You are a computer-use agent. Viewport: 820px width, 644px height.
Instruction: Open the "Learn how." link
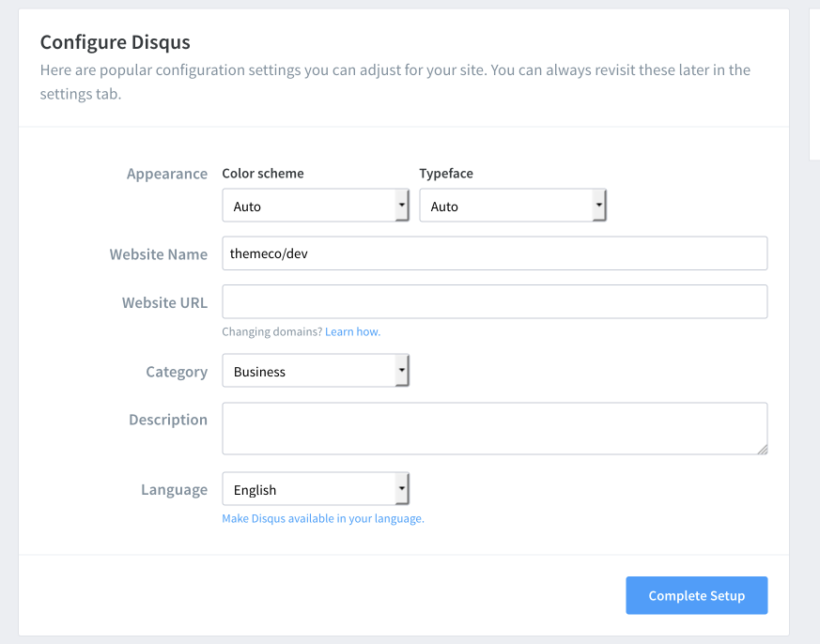(352, 332)
